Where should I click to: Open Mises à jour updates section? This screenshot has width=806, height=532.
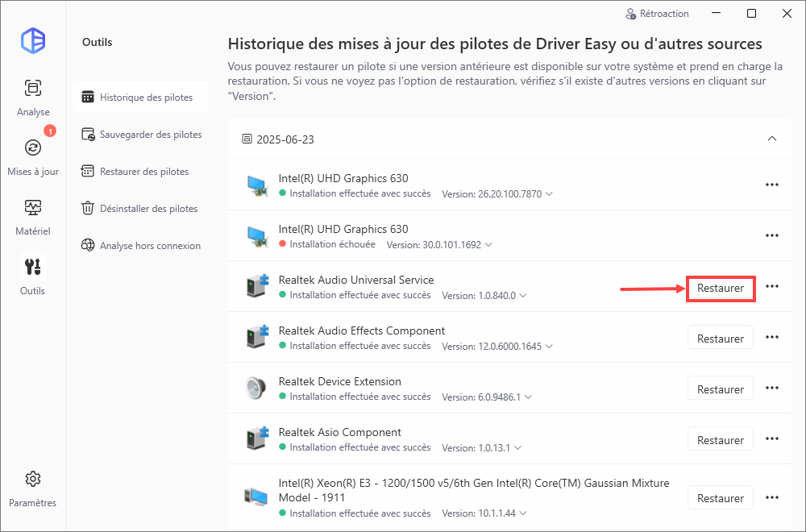tap(33, 157)
